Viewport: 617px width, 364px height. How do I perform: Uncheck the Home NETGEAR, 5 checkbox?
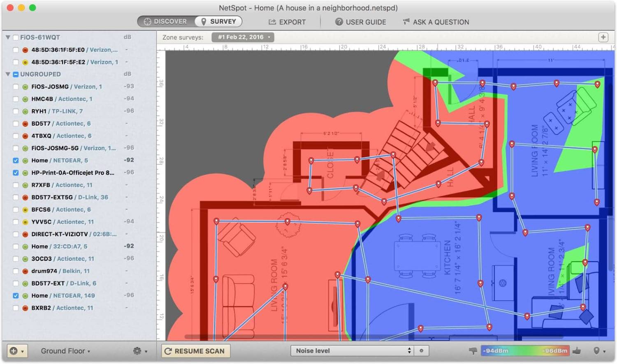point(16,161)
